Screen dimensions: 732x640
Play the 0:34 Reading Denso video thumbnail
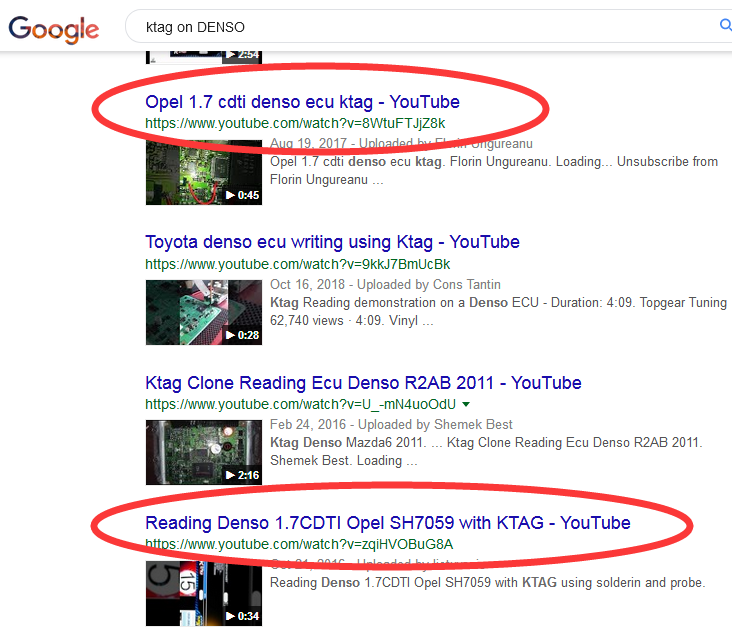[204, 593]
